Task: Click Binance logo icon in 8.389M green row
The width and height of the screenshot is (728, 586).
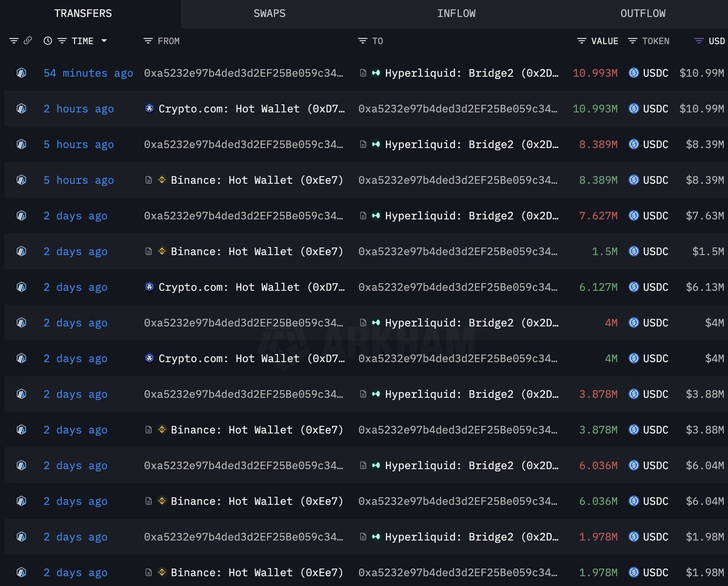Action: pos(162,180)
